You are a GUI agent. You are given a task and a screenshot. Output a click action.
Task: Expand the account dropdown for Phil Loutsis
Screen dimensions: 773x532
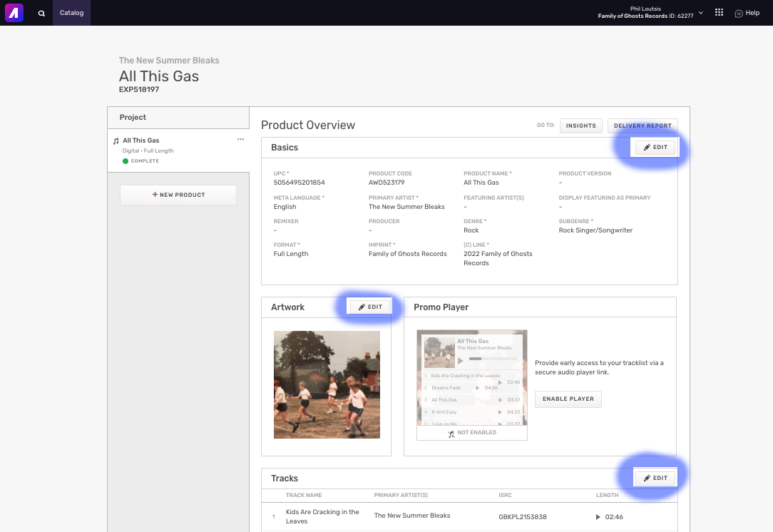point(701,13)
